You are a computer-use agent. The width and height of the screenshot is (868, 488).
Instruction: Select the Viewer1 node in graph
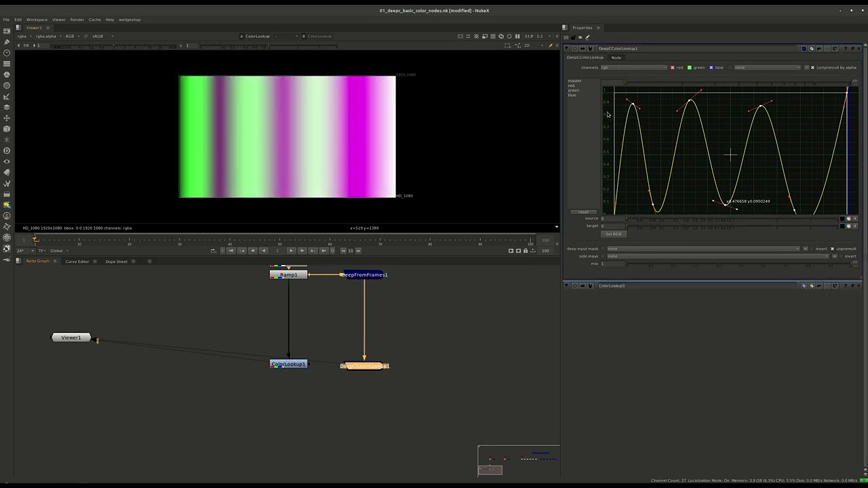click(71, 338)
